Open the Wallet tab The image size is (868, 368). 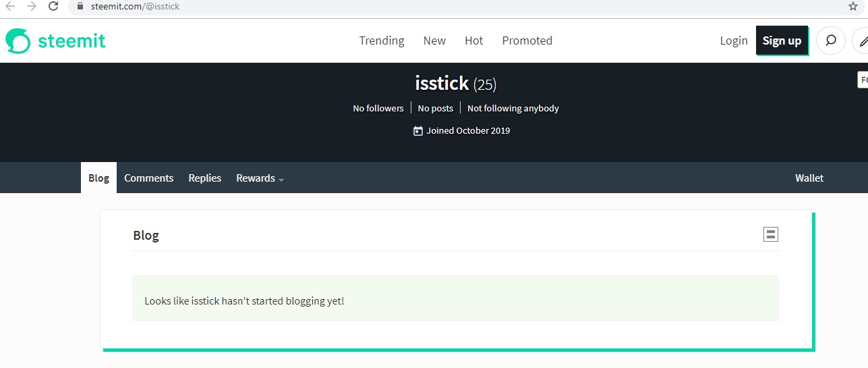click(809, 178)
